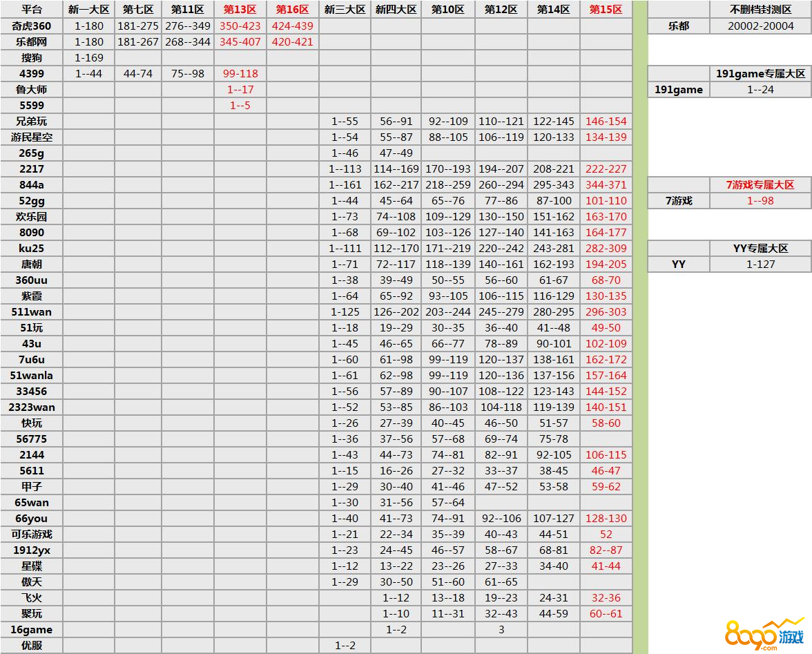Screen dimensions: 812x654
Task: Select the 16game platform row label
Action: click(32, 629)
